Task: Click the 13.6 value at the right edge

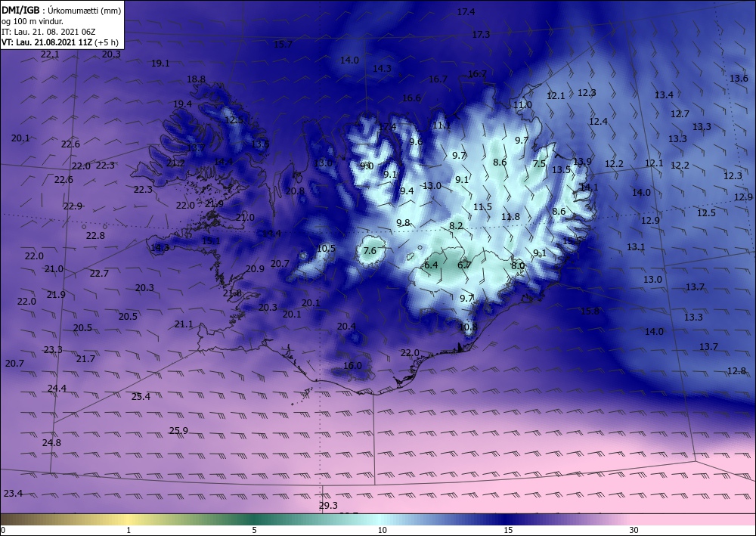Action: 739,78
